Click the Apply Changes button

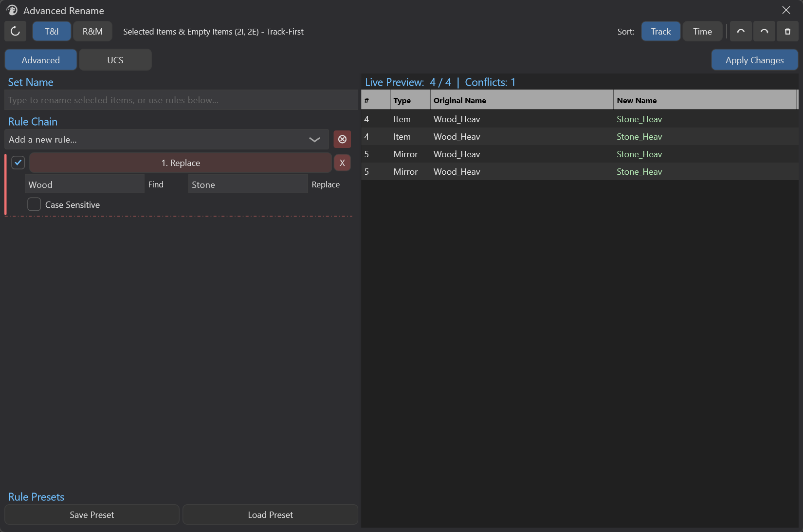tap(754, 60)
